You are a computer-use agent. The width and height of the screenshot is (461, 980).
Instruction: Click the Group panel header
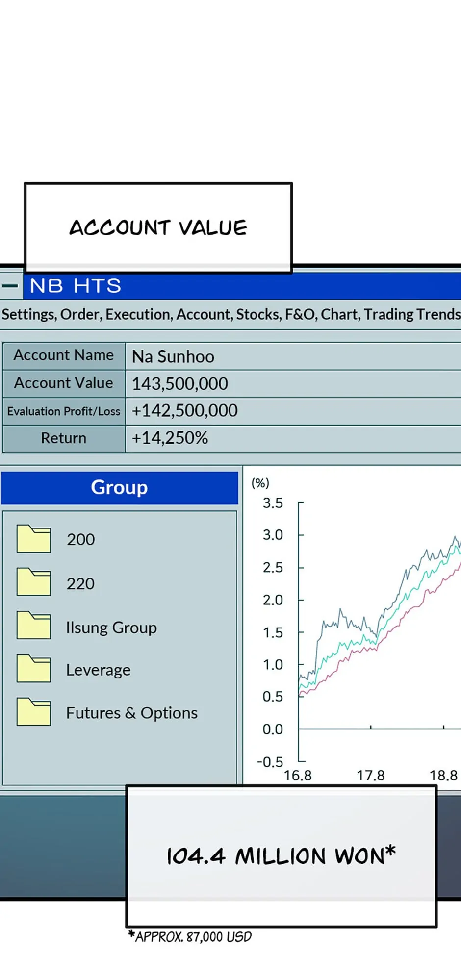119,488
